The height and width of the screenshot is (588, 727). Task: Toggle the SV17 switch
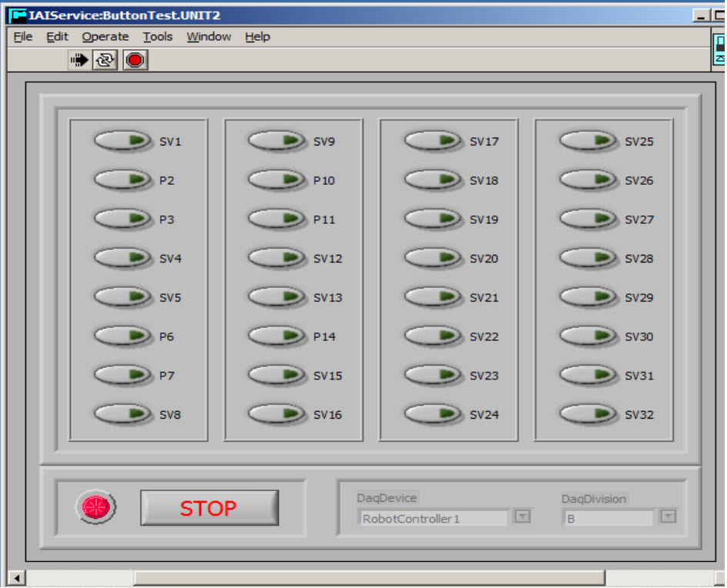point(434,141)
